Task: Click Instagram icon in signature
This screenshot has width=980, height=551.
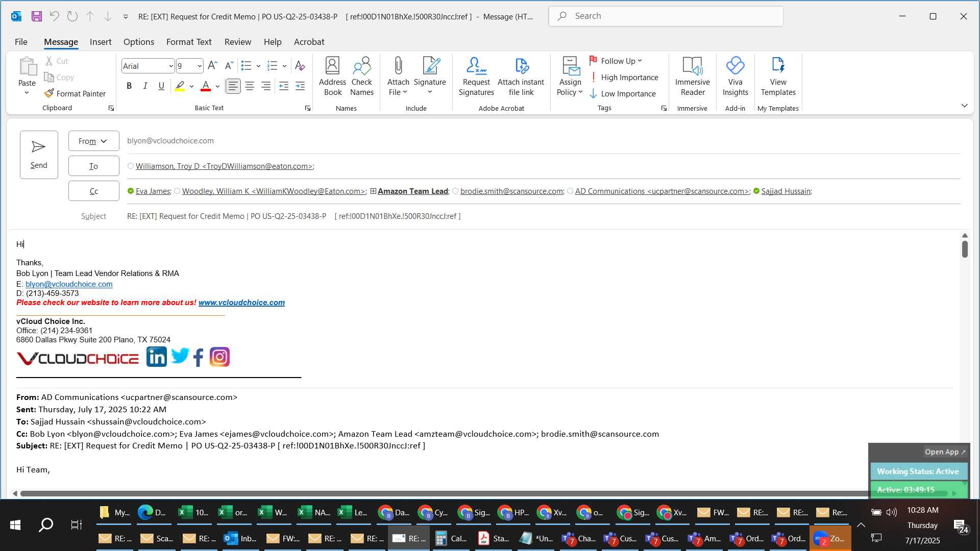Action: [x=219, y=357]
